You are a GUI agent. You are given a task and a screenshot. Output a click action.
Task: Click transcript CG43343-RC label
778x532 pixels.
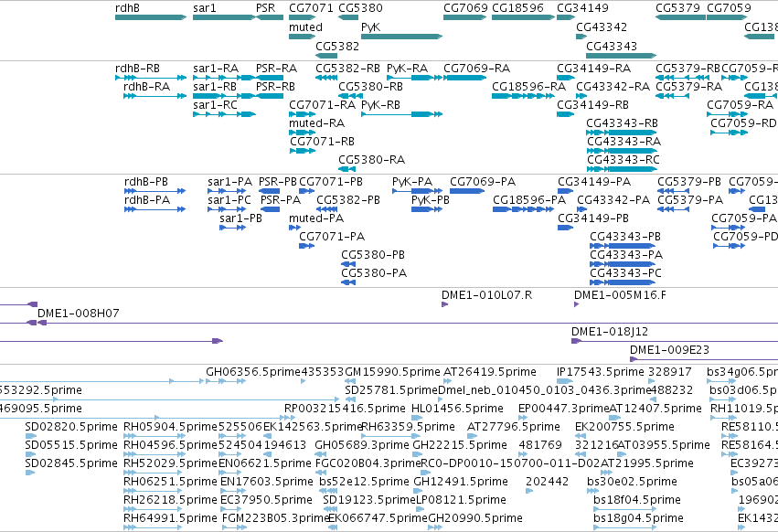click(623, 160)
